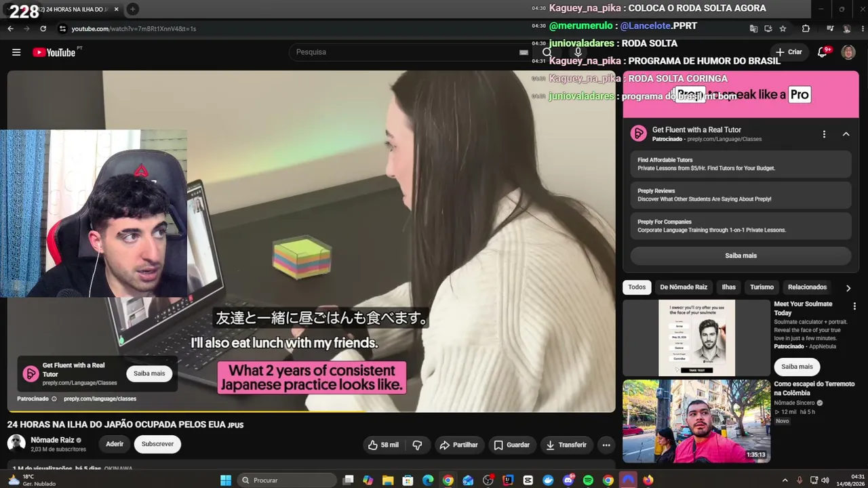Image resolution: width=868 pixels, height=488 pixels.
Task: Click the youtube.com address bar
Action: click(400, 28)
